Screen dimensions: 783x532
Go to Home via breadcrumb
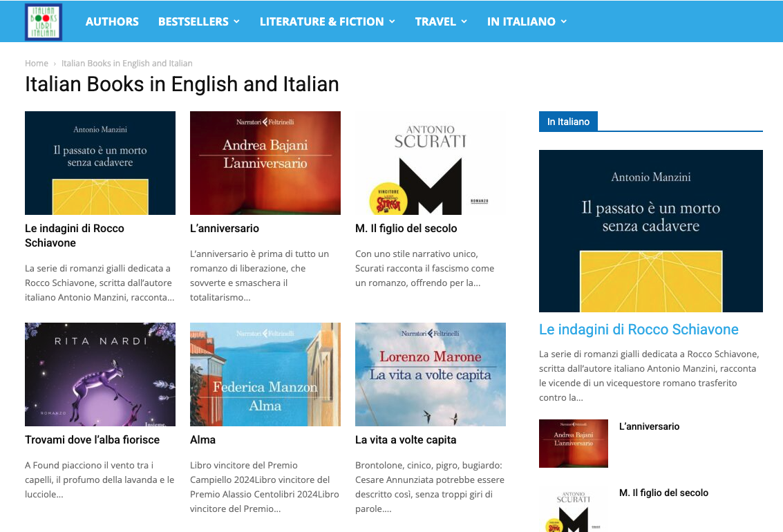[x=37, y=64]
